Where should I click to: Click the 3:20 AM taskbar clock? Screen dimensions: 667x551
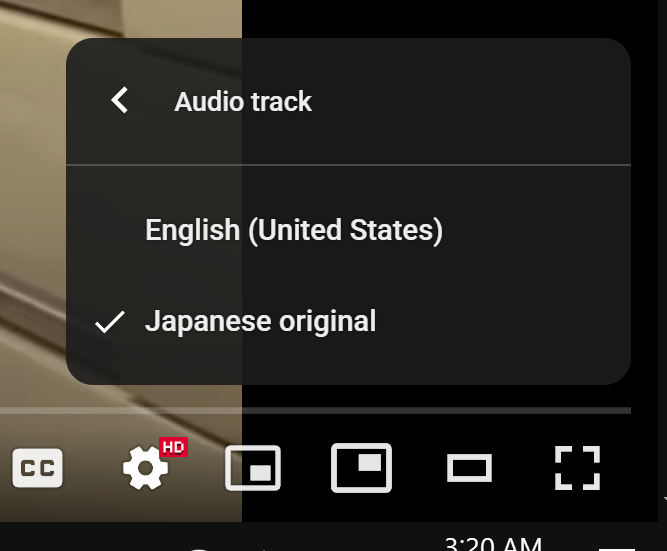coord(493,544)
